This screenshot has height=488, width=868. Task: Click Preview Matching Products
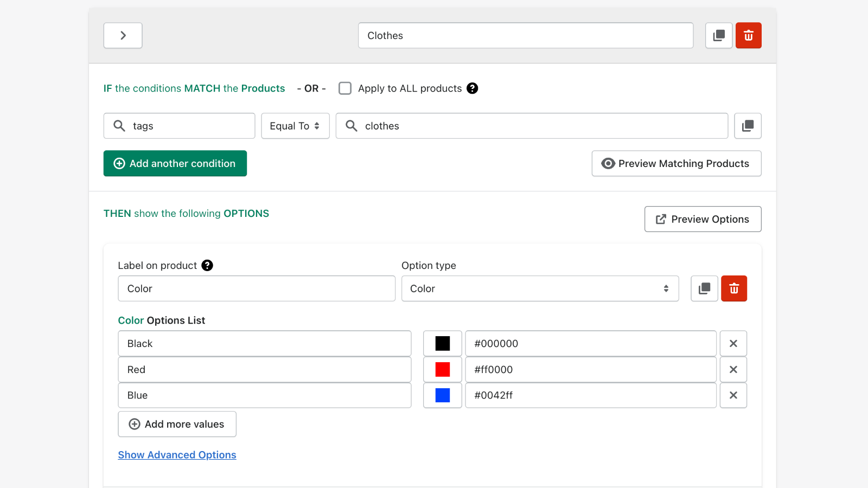click(676, 163)
